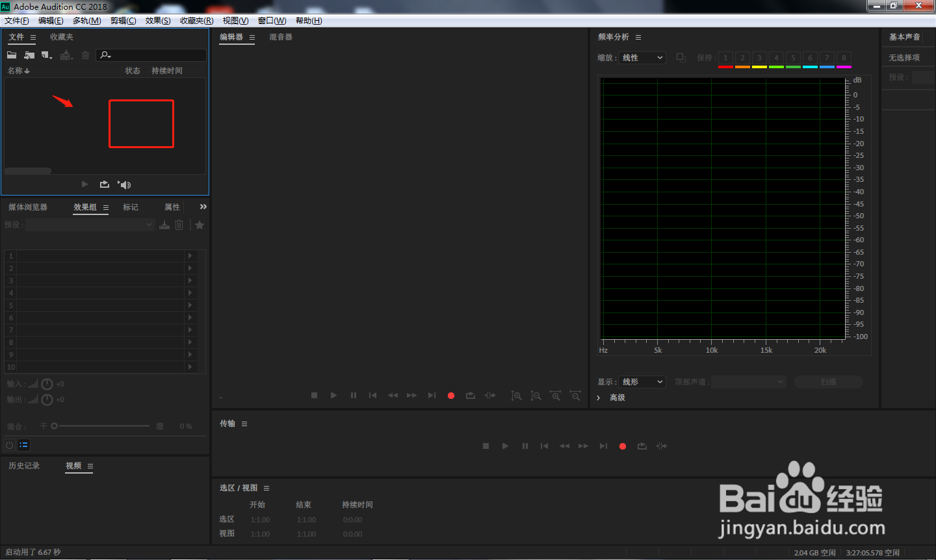Click the 传输 panel fast forward button
The height and width of the screenshot is (560, 936).
click(584, 446)
